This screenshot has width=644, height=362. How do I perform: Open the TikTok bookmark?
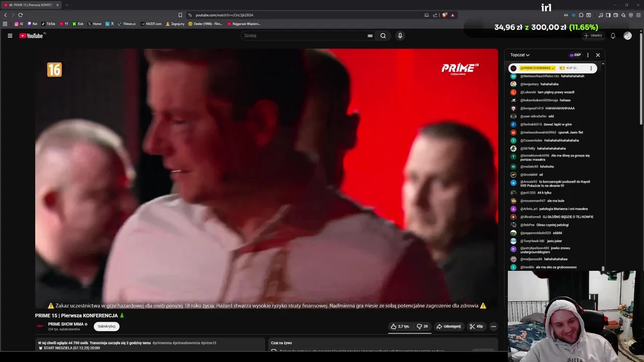pos(48,24)
